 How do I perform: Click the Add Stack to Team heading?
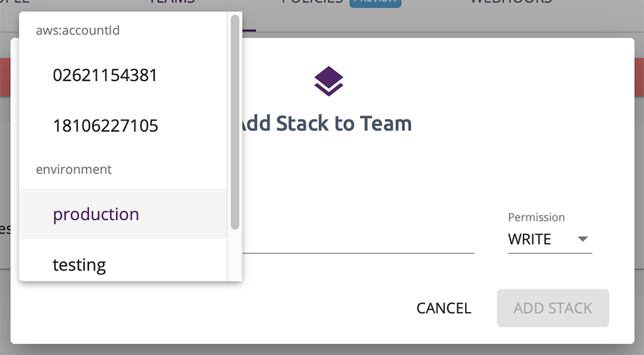pyautogui.click(x=325, y=123)
